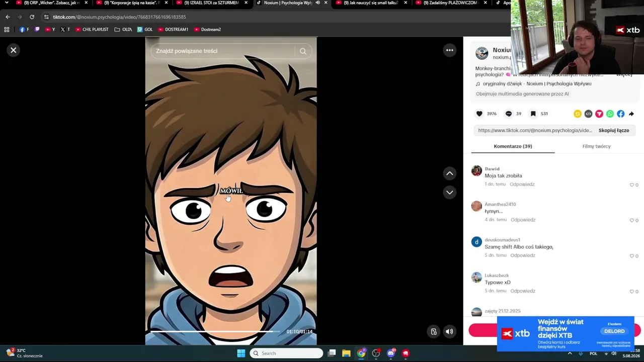Open Windows Start menu
The width and height of the screenshot is (644, 362).
click(241, 353)
